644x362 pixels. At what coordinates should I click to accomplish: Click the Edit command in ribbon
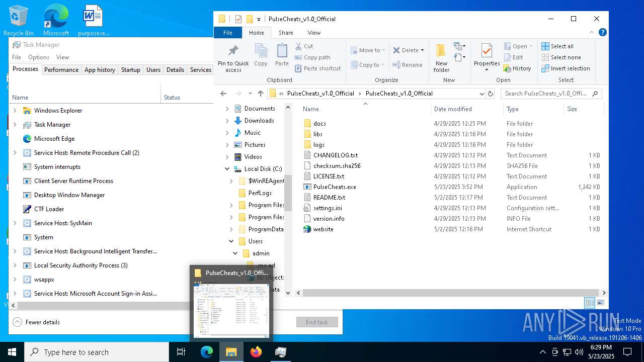coord(514,57)
